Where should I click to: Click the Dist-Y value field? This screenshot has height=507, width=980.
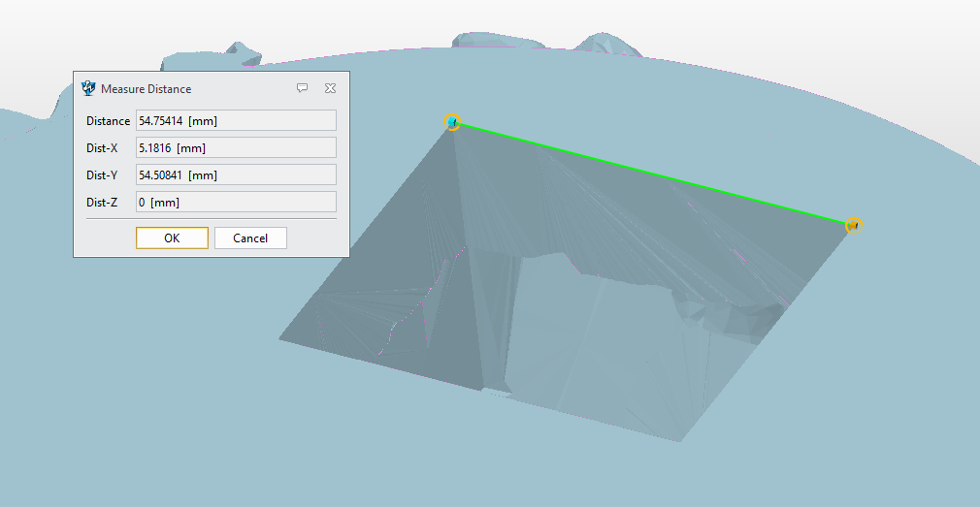[x=236, y=175]
